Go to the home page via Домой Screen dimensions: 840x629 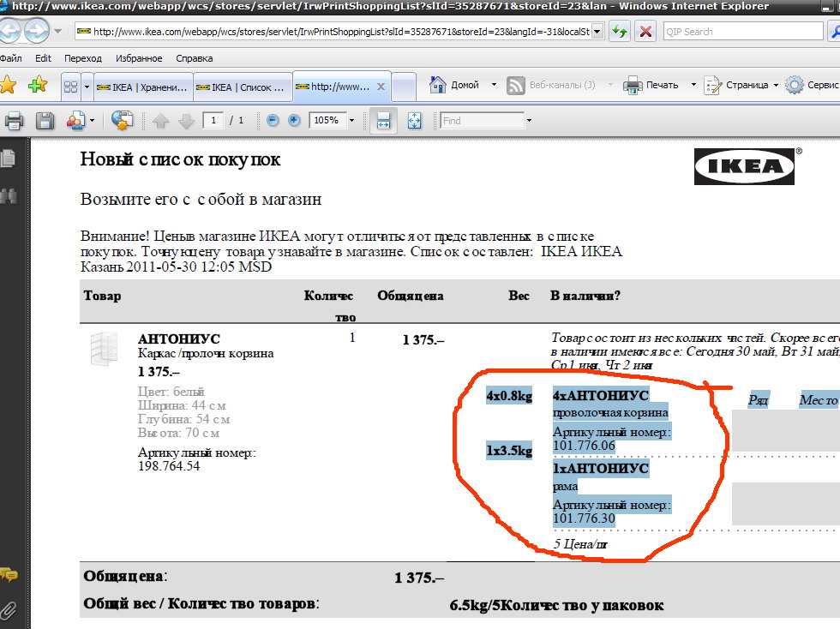point(454,85)
